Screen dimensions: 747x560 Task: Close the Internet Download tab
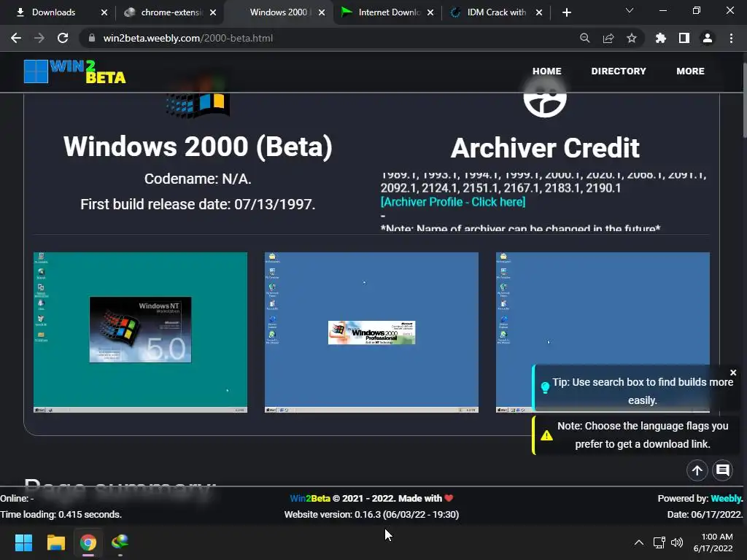click(430, 13)
